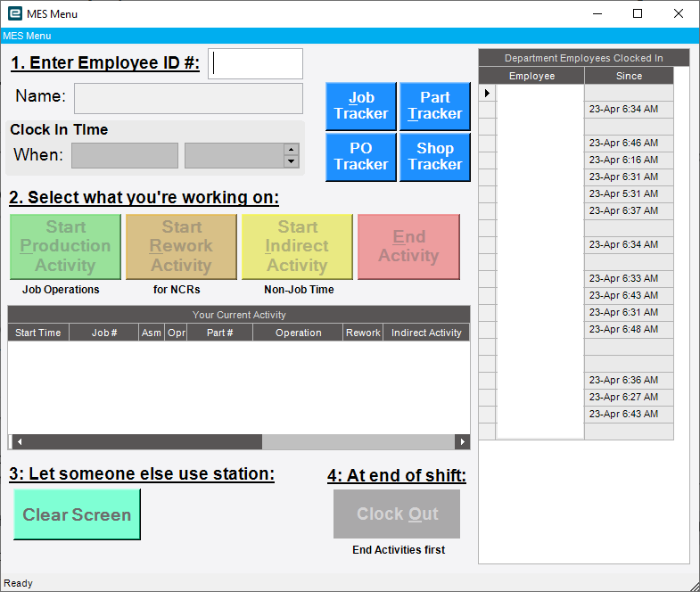The image size is (700, 592).
Task: Open the Job Tracker
Action: pyautogui.click(x=361, y=106)
